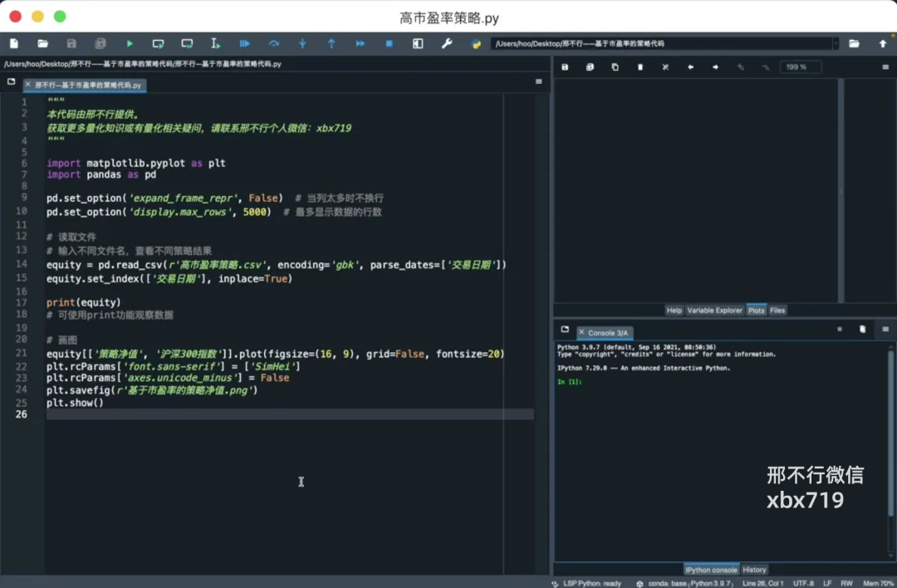Save all plots in Plots pane
This screenshot has width=897, height=588.
click(590, 67)
